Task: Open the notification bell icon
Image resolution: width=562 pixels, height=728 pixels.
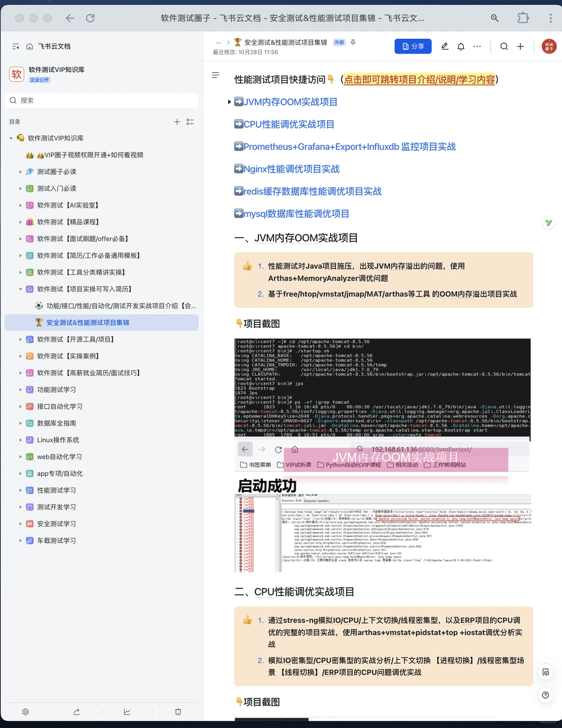Action: (461, 46)
